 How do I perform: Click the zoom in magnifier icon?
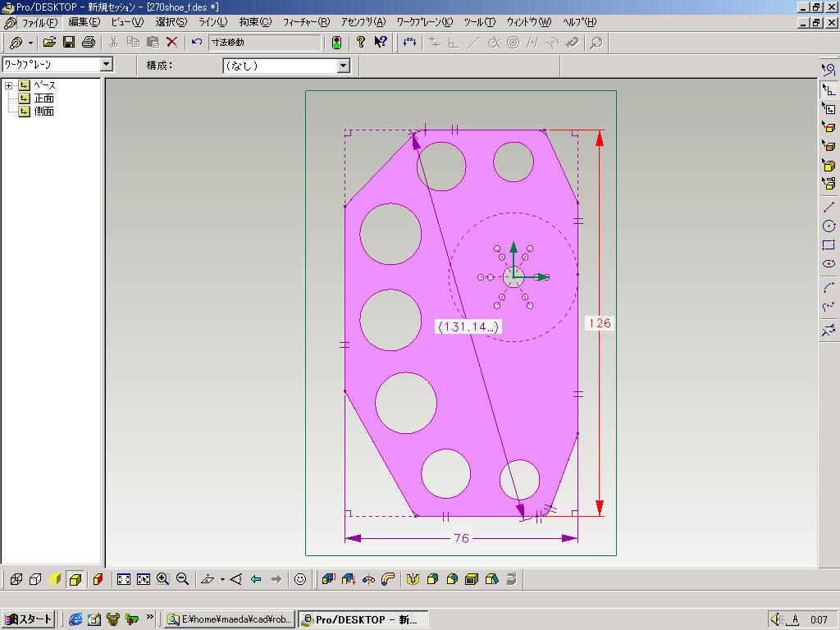(163, 579)
